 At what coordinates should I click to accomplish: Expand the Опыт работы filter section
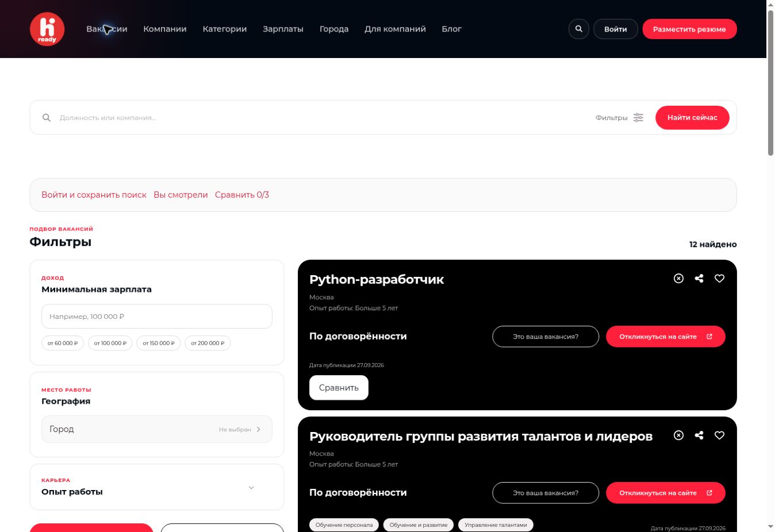157,487
